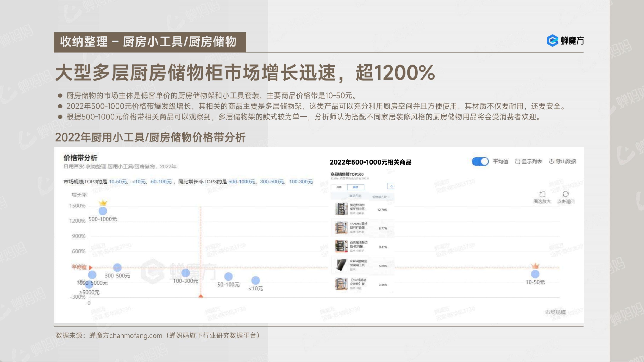Image resolution: width=644 pixels, height=362 pixels.
Task: Click the blue 50-100元 link in summary
Action: point(161,182)
